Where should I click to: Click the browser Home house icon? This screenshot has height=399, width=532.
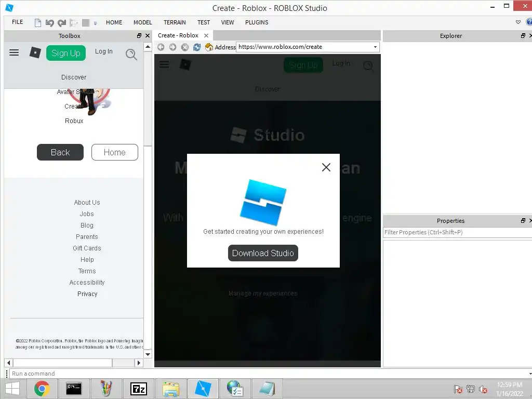click(209, 47)
